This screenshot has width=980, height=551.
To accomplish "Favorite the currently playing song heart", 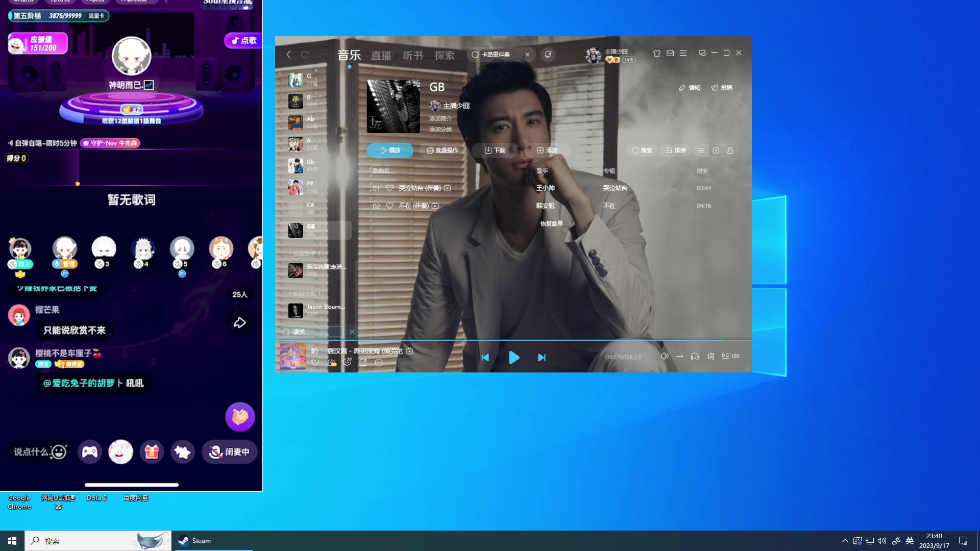I will (x=315, y=363).
